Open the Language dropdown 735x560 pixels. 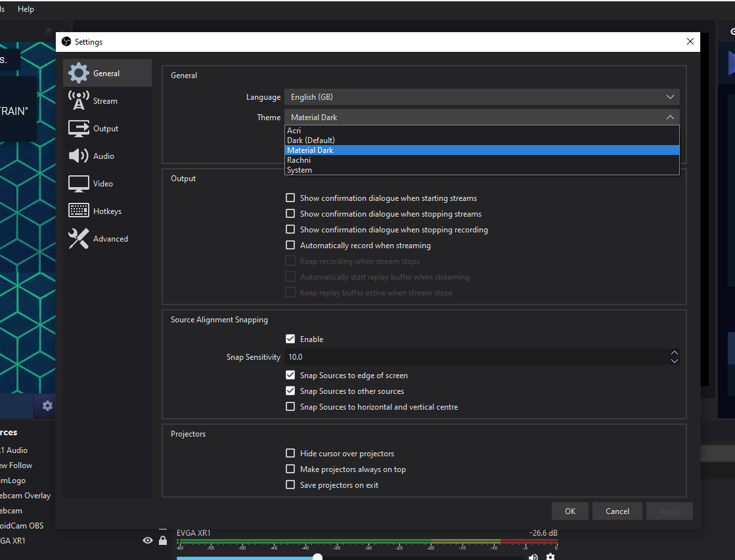pyautogui.click(x=482, y=97)
